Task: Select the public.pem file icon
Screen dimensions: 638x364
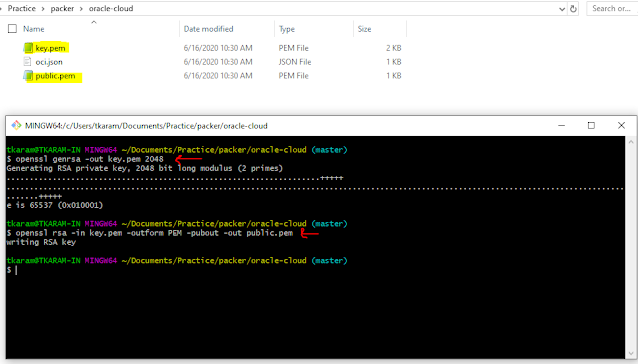Action: [28, 75]
